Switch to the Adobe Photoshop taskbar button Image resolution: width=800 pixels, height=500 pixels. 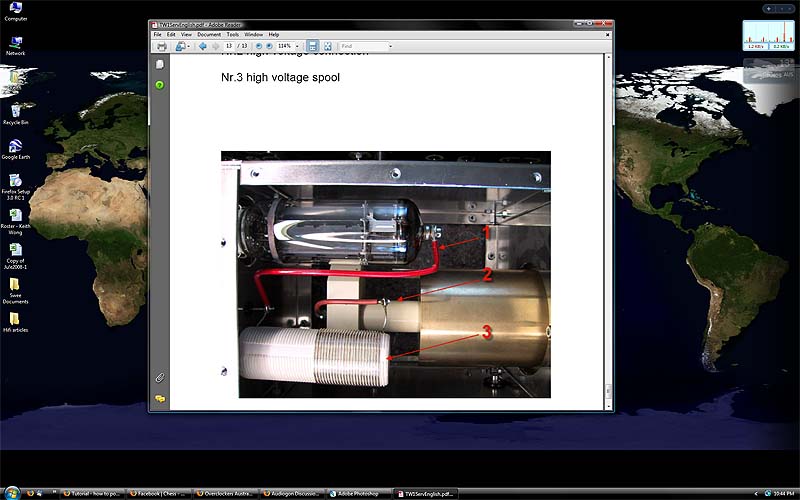click(360, 493)
